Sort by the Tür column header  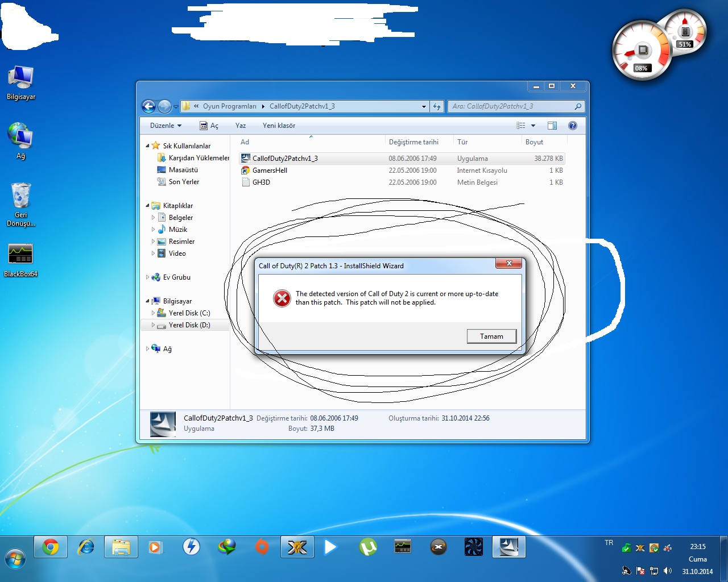click(x=487, y=142)
